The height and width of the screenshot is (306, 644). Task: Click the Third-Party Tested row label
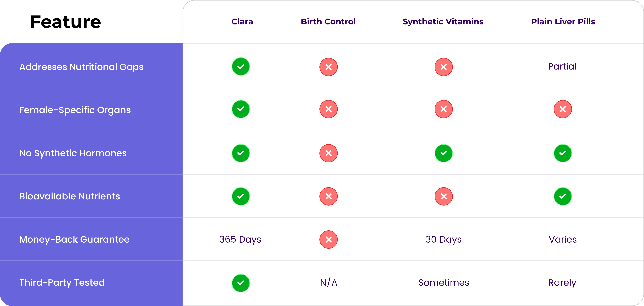[x=62, y=283]
